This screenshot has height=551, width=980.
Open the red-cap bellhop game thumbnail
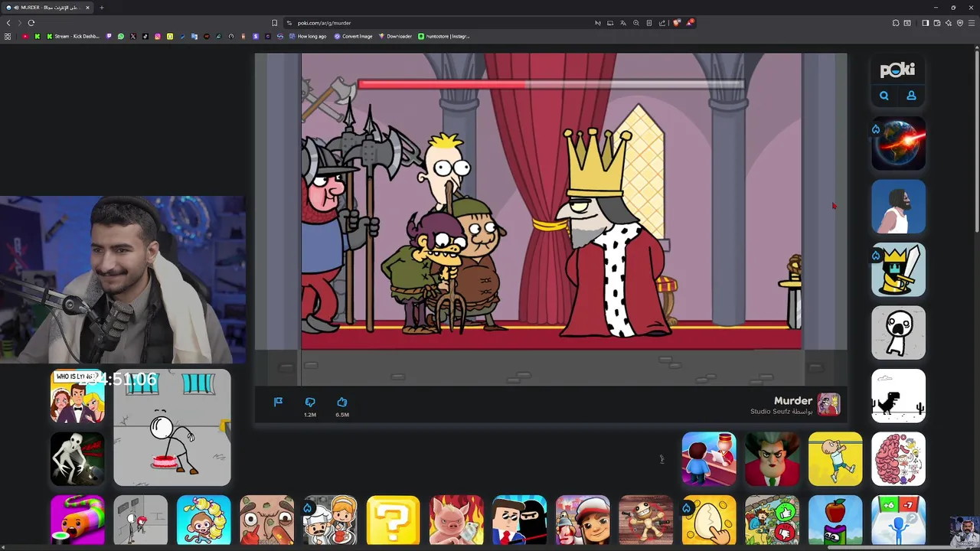click(x=709, y=459)
